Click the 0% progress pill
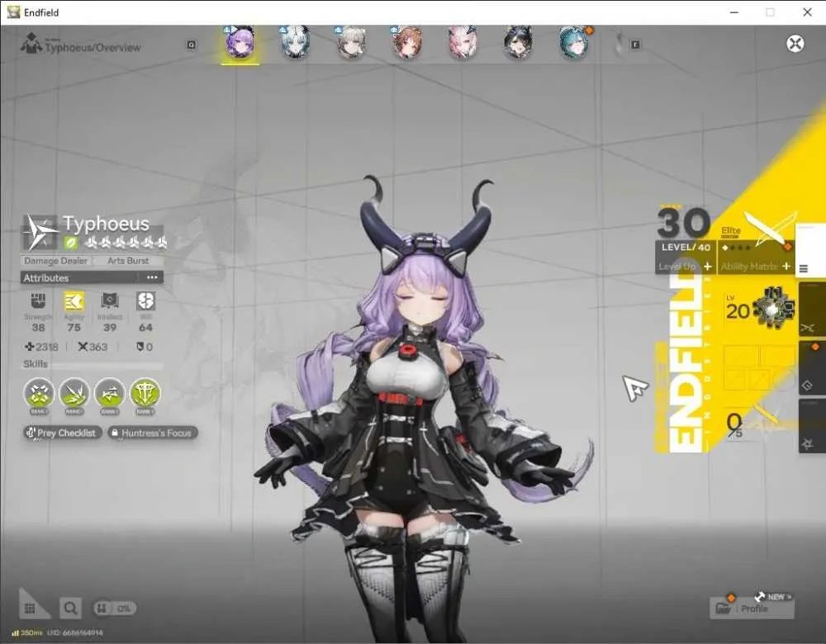The image size is (826, 644). (x=115, y=608)
